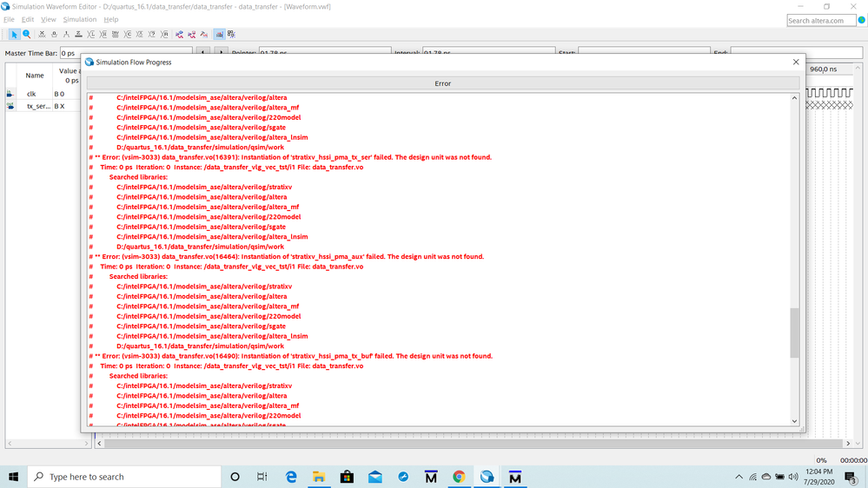Open the Help menu
This screenshot has width=868, height=488.
pos(110,19)
